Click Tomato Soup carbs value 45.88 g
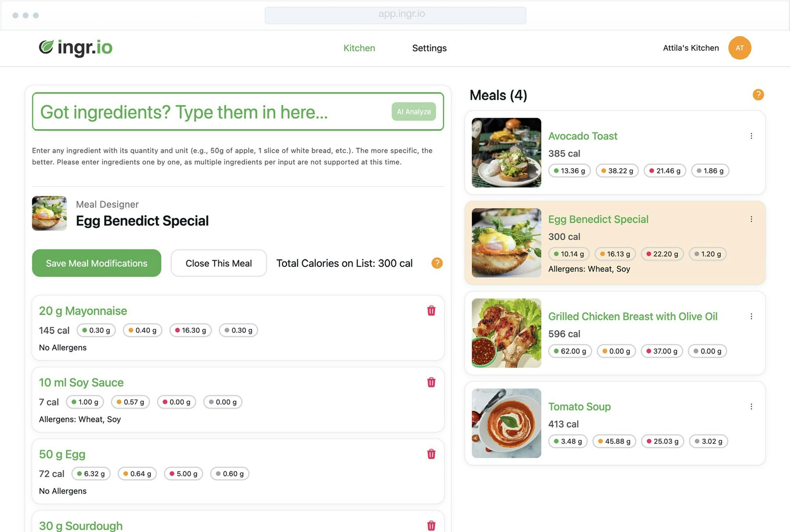Viewport: 790px width, 532px height. (x=614, y=441)
